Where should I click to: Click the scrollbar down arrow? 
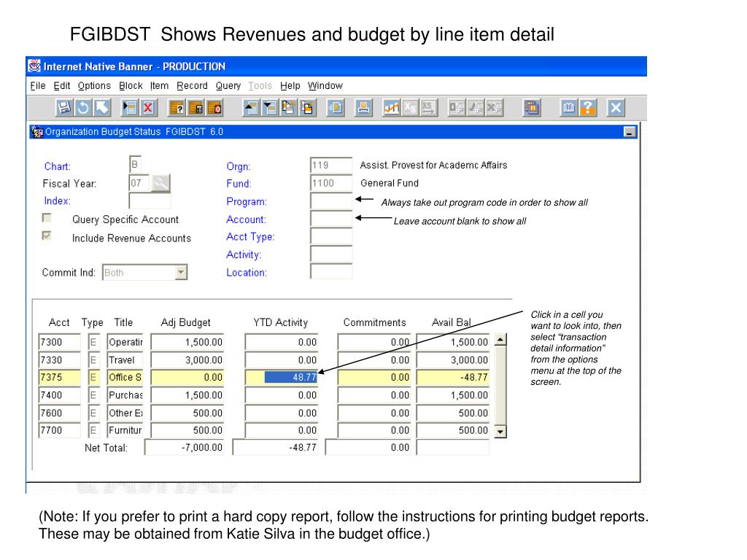click(x=500, y=432)
